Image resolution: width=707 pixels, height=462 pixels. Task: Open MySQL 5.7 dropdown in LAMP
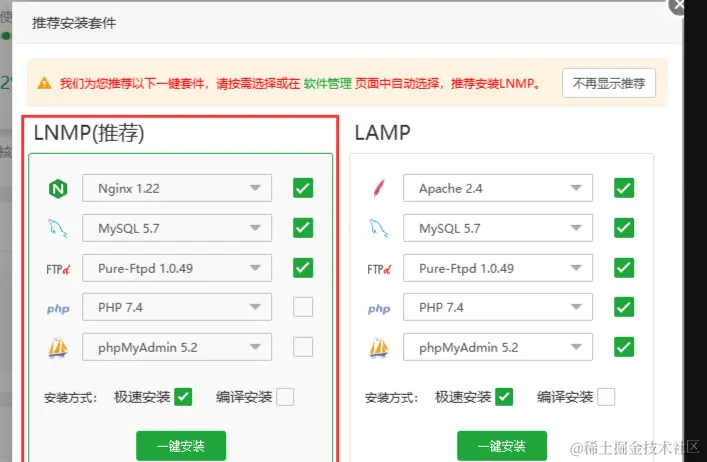[x=498, y=228]
